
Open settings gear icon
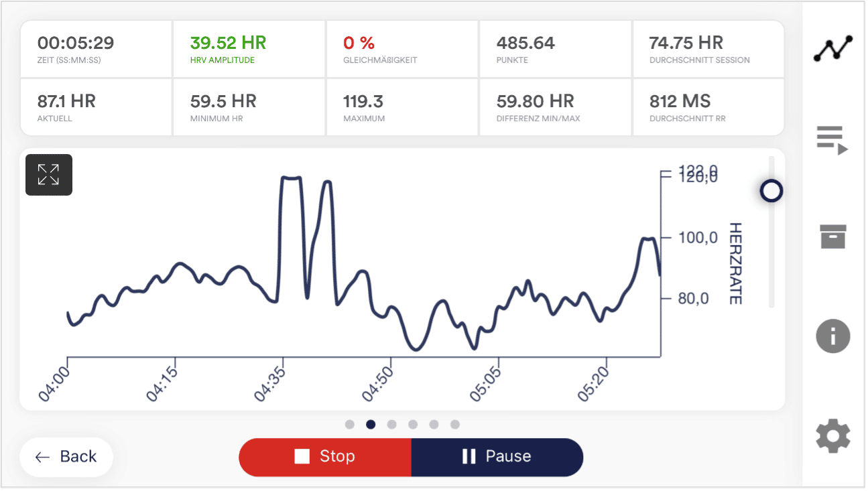(x=832, y=437)
